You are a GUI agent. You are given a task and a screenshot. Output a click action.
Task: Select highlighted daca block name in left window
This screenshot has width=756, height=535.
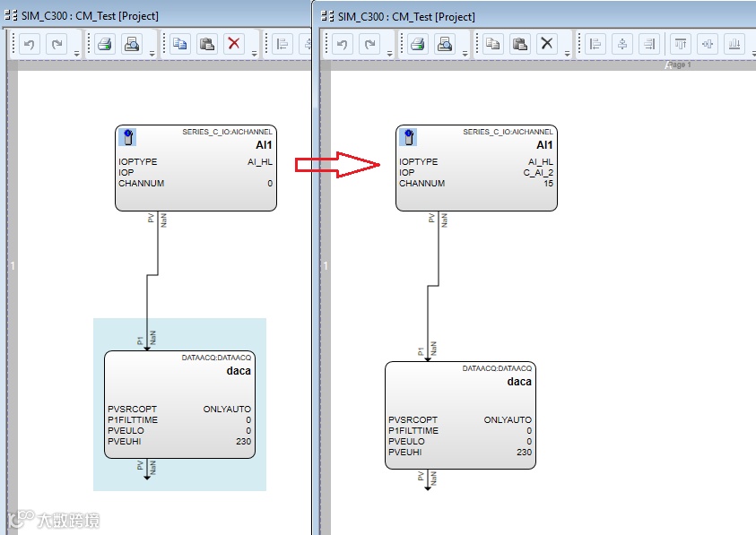239,371
